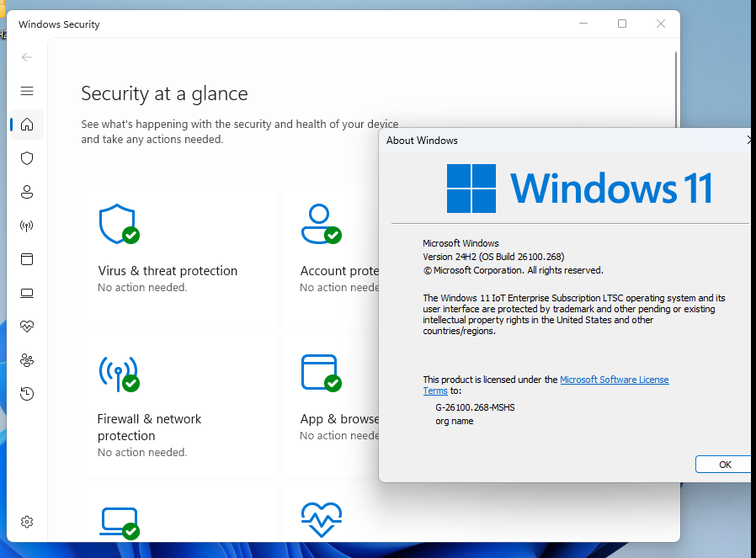Viewport: 756px width, 558px height.
Task: Open Virus & threat protection shield sidebar icon
Action: tap(27, 158)
